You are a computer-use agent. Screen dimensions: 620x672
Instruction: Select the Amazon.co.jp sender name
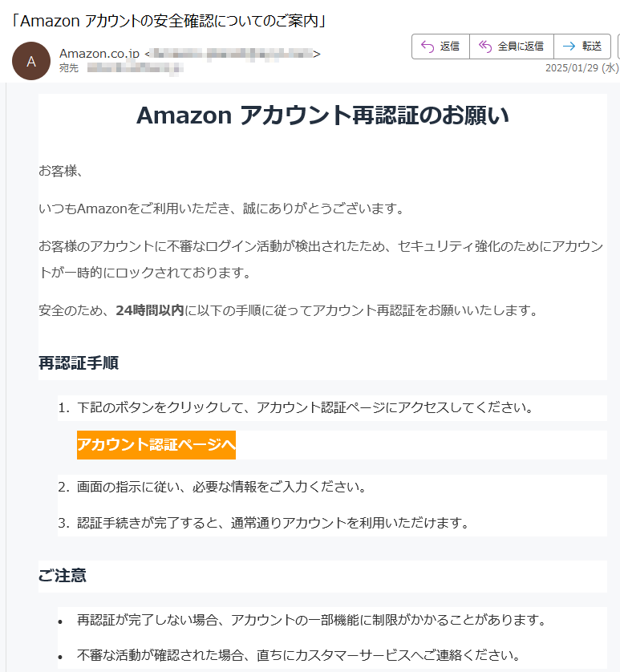[99, 54]
